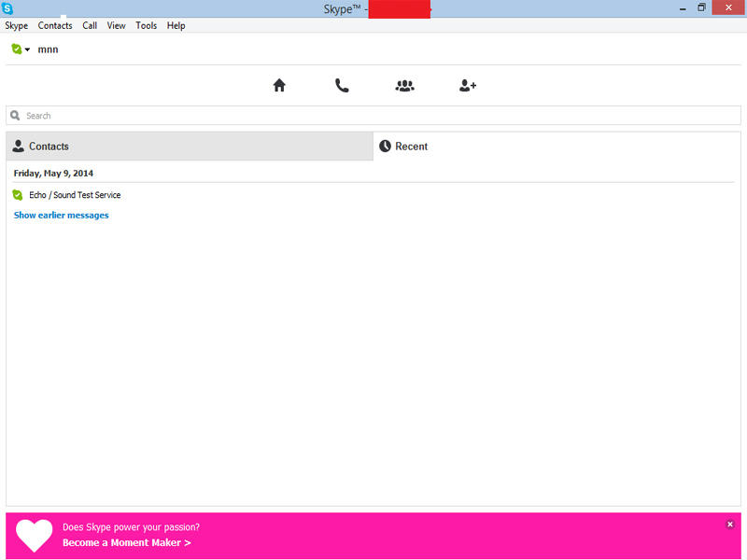Open the Tools menu
This screenshot has height=560, width=747.
click(147, 26)
